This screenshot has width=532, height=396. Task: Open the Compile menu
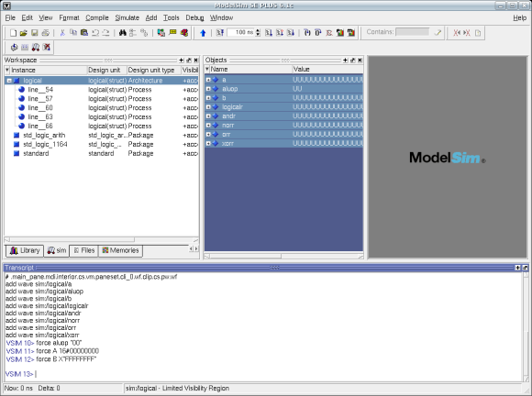pos(97,17)
